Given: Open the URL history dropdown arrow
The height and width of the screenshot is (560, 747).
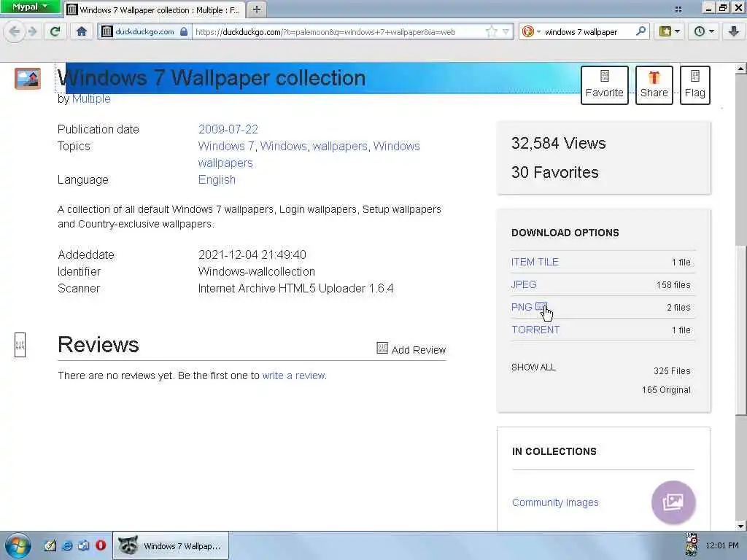Looking at the screenshot, I should 506,32.
